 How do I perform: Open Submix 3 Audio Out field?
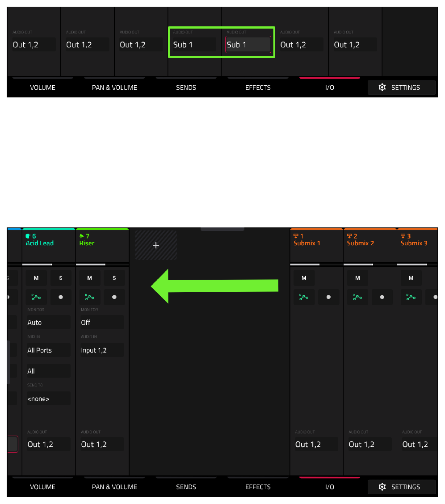pos(419,444)
